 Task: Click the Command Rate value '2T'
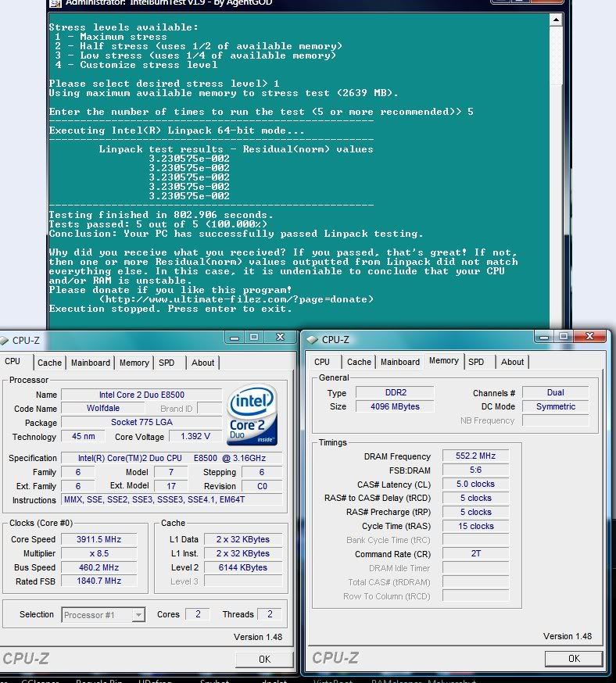coord(476,553)
